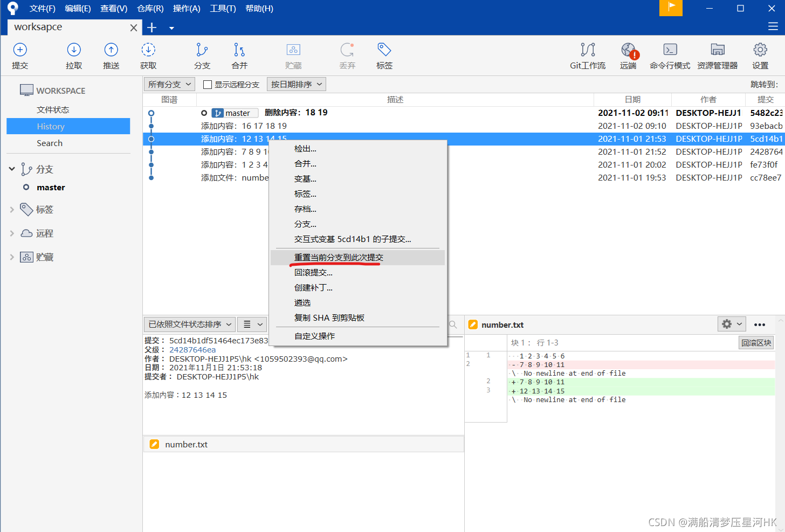Open the Actions (操作) menu
The width and height of the screenshot is (785, 532).
[187, 8]
